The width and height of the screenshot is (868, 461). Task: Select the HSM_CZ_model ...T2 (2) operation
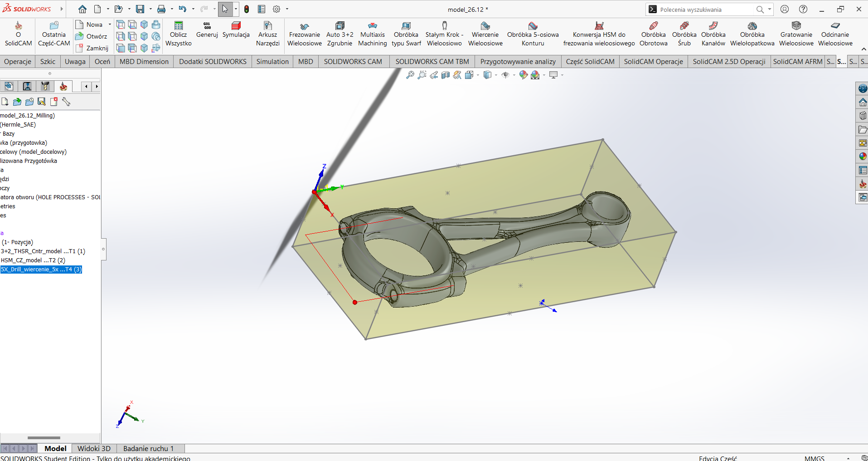33,260
